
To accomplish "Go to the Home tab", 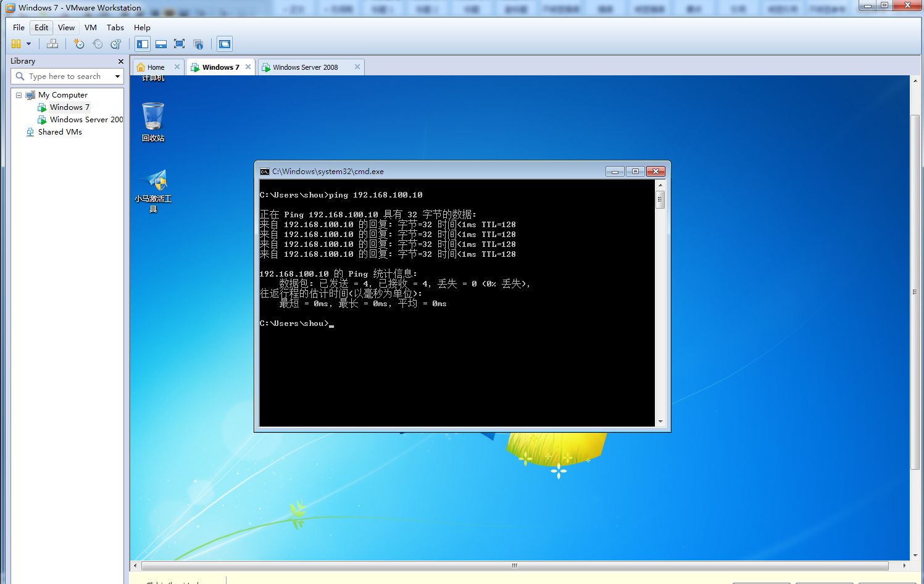I will tap(156, 67).
